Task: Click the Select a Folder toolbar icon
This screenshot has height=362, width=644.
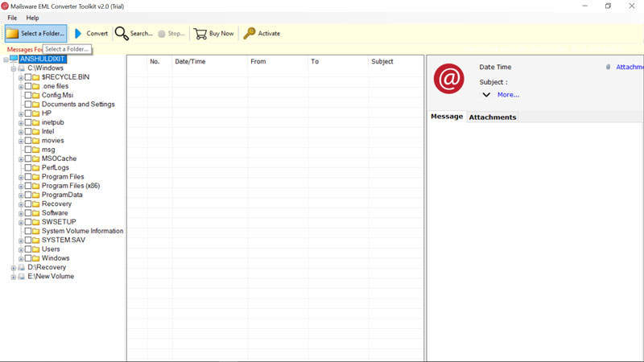Action: (12, 34)
